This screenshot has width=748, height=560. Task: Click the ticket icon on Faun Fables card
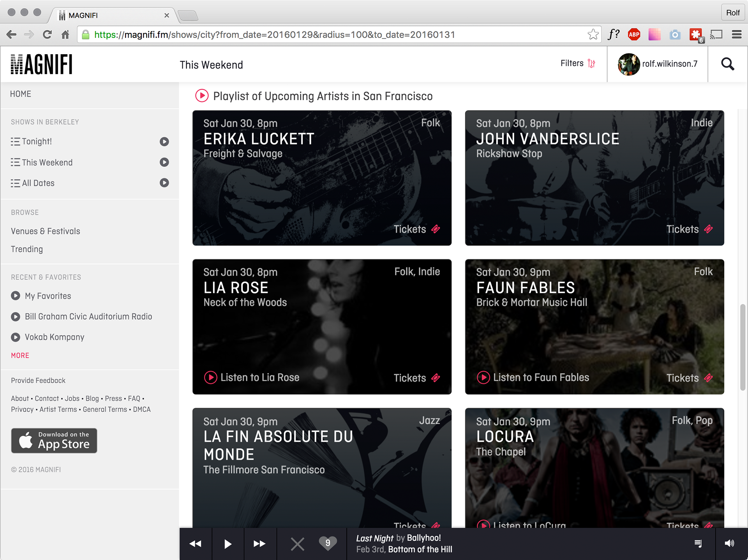click(709, 378)
